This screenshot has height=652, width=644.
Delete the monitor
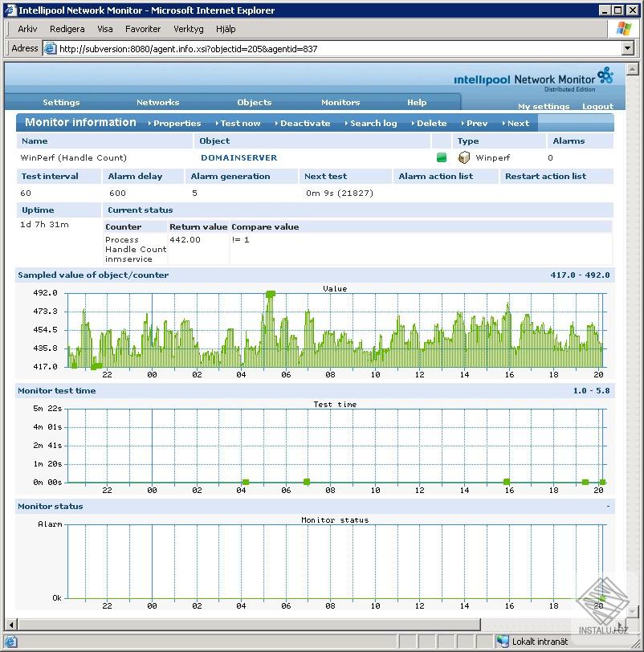429,123
